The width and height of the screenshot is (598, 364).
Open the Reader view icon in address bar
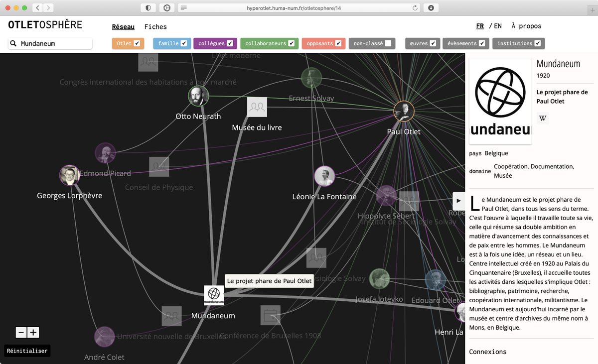point(183,8)
